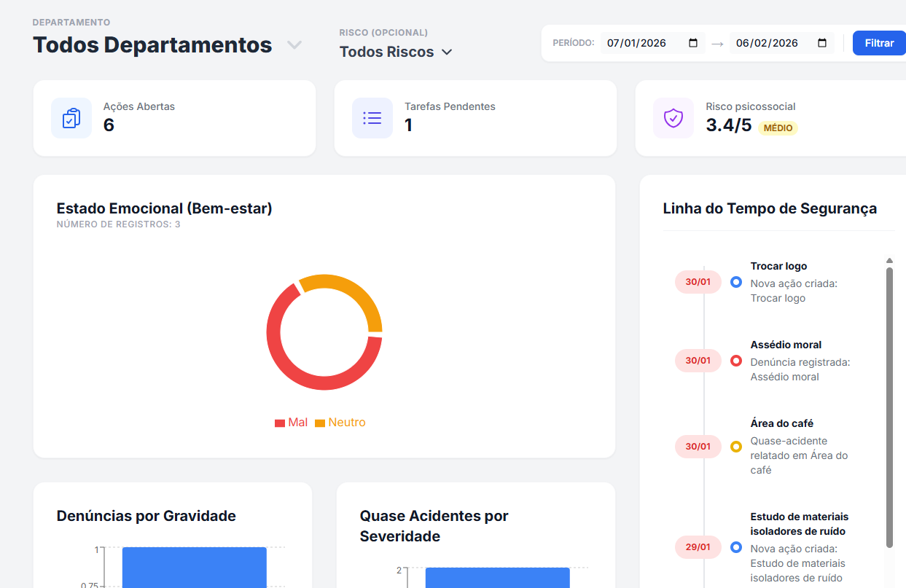Screen dimensions: 906x588
Task: Toggle the Mal legend item in chart
Action: point(291,423)
